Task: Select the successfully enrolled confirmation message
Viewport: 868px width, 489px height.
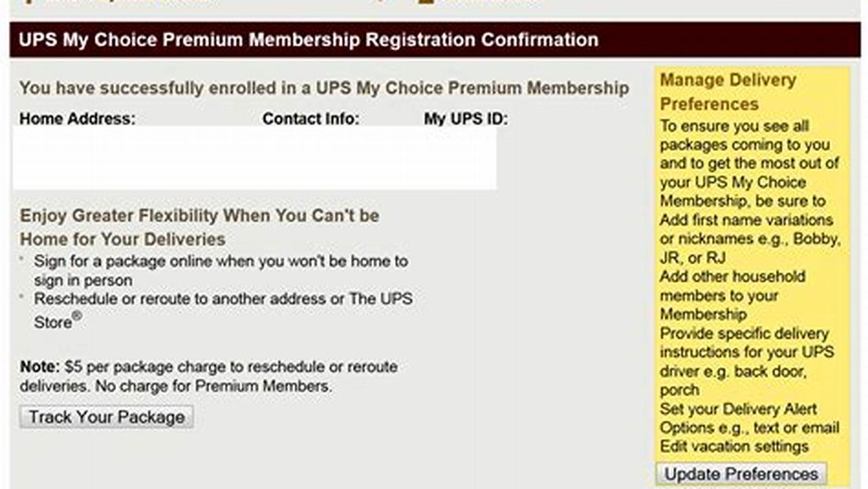Action: (324, 88)
